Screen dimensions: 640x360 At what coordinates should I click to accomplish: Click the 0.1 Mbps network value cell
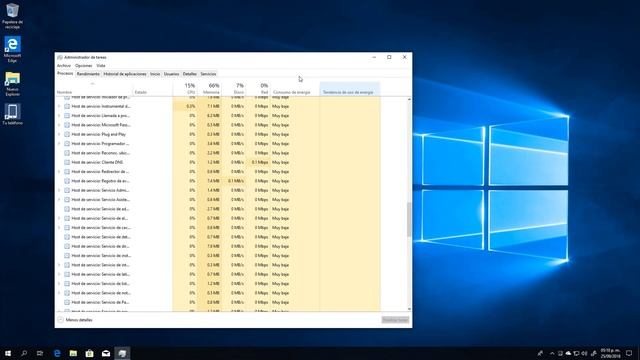[x=258, y=162]
